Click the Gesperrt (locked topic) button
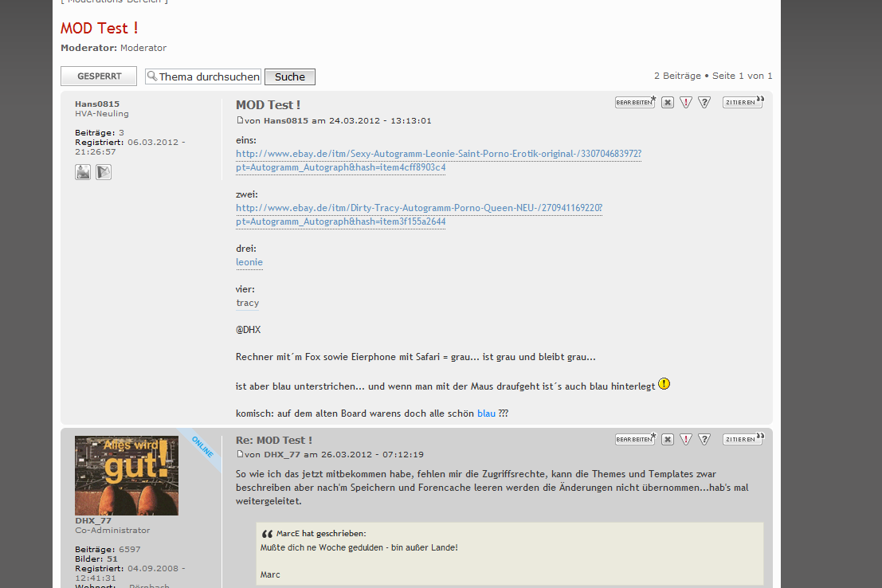Image resolution: width=882 pixels, height=588 pixels. pyautogui.click(x=99, y=76)
